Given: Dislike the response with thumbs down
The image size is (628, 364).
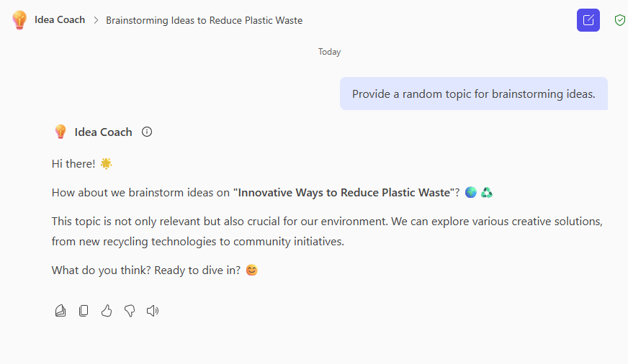Looking at the screenshot, I should [x=130, y=311].
